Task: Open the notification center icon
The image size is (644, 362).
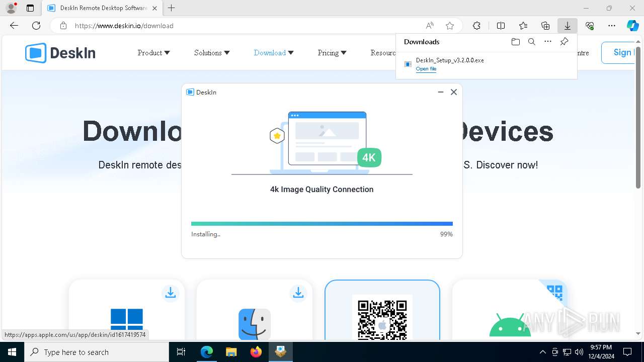Action: pyautogui.click(x=627, y=352)
